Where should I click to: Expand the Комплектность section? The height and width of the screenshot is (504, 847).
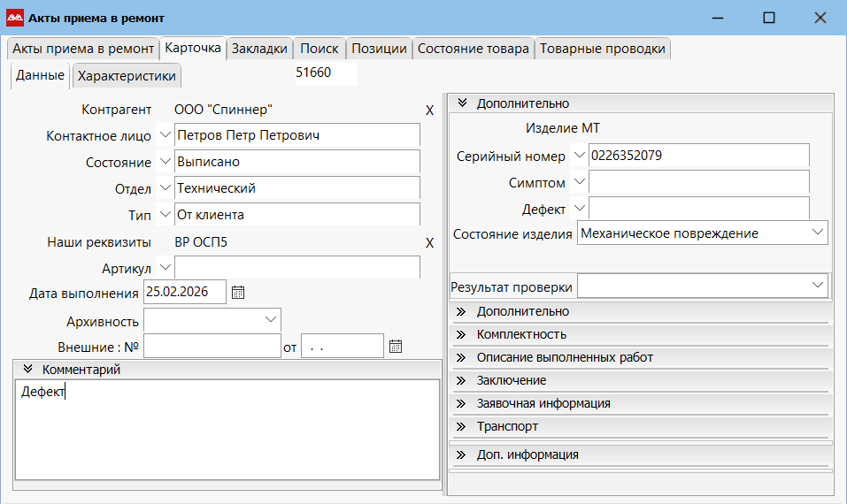521,334
